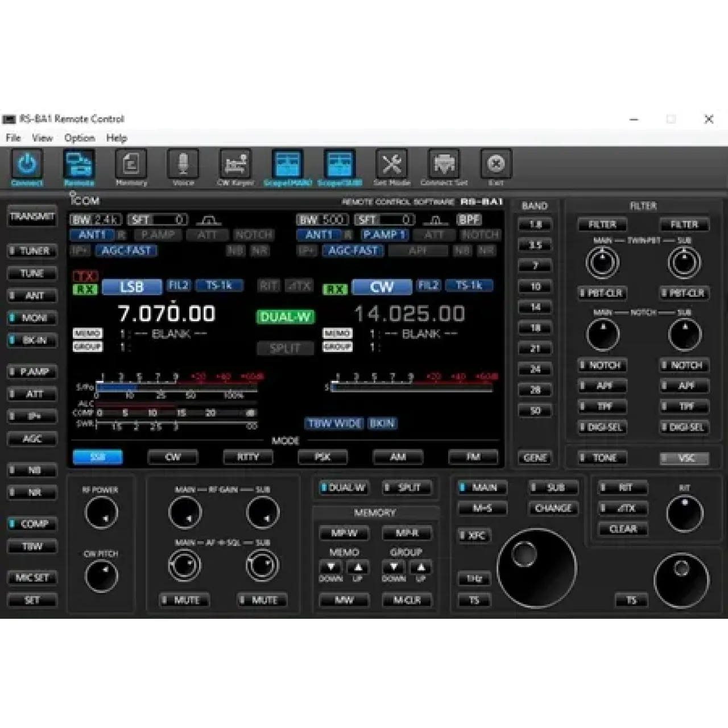
Task: Click the Connect power icon
Action: click(x=27, y=166)
